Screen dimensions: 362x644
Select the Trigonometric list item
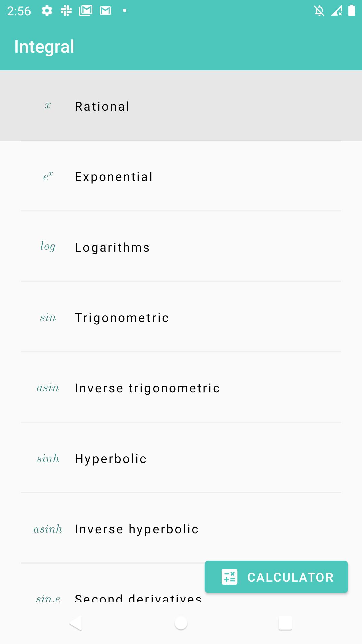(122, 318)
